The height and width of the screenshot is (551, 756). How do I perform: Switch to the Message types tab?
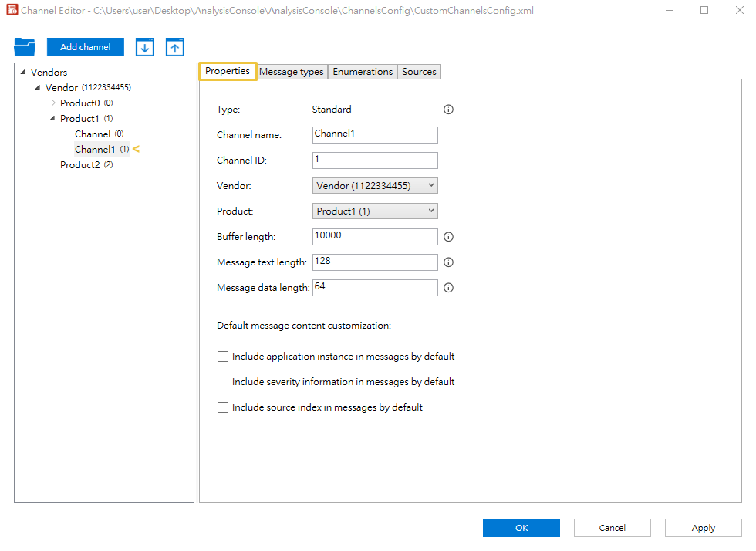(291, 72)
